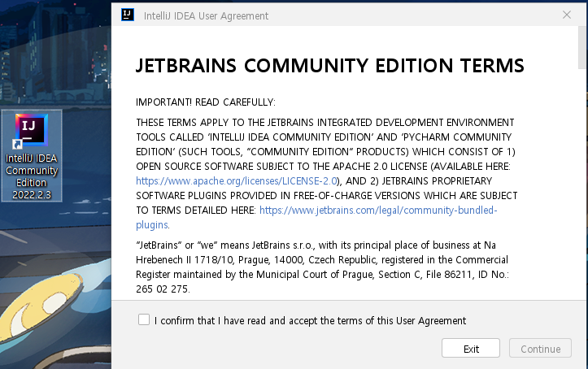Click the '265 02 275.' ID number text

coord(163,289)
